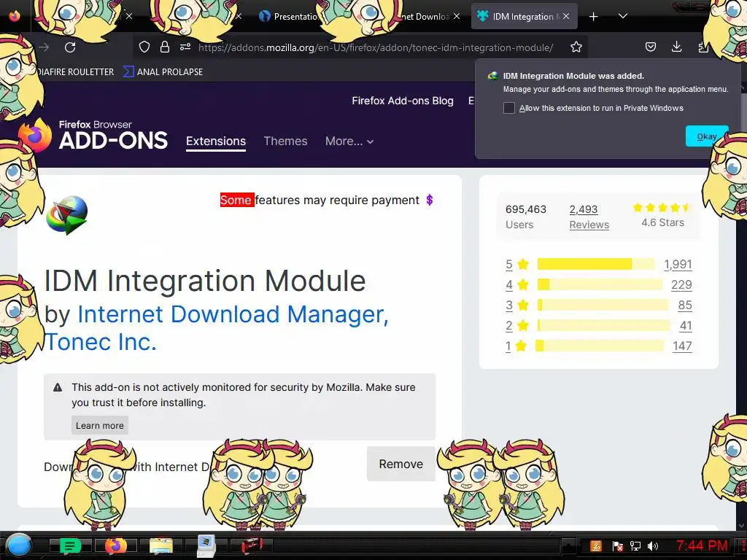
Task: Open the 2,493 Reviews link
Action: click(589, 217)
